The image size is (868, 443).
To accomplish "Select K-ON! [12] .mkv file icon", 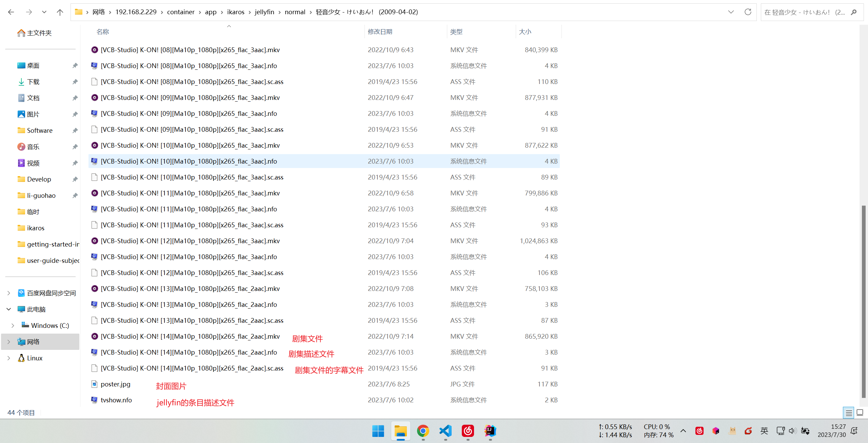I will point(95,241).
